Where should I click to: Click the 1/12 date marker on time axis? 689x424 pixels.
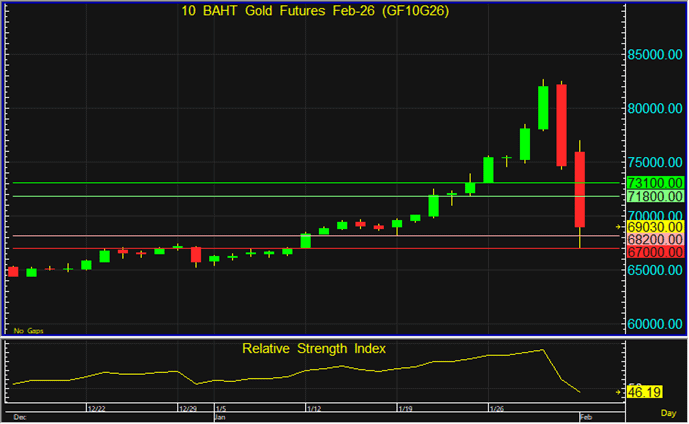(x=313, y=408)
